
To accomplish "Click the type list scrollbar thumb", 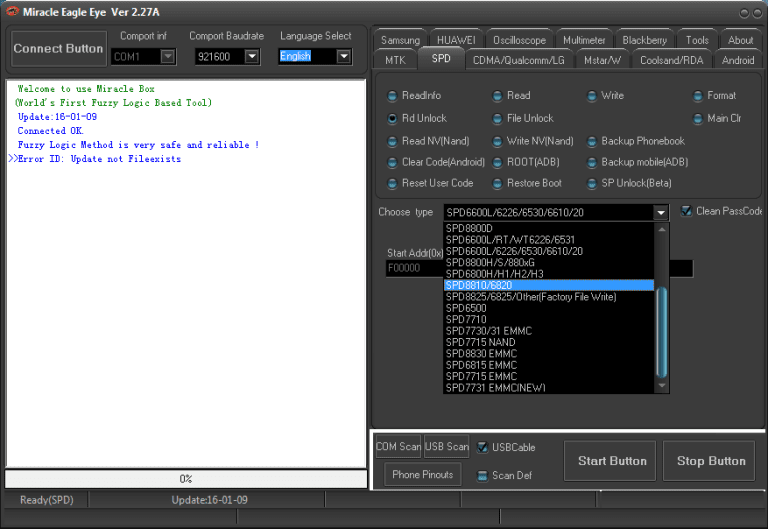I will (x=662, y=332).
